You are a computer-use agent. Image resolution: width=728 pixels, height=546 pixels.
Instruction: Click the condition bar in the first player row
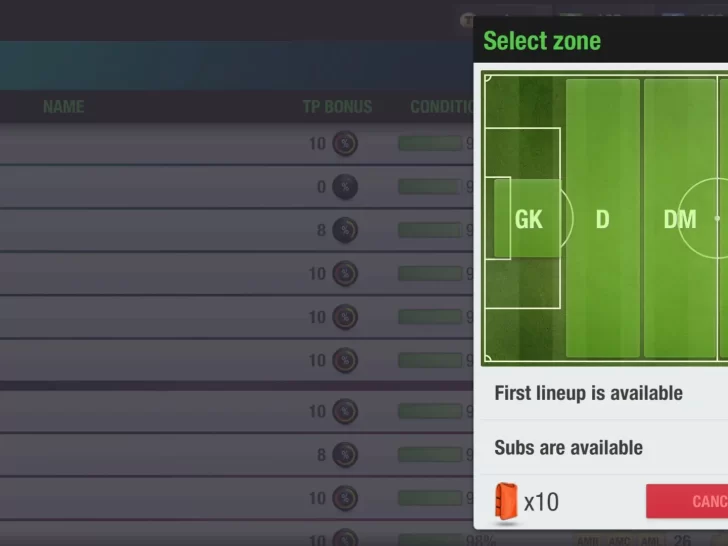[430, 143]
